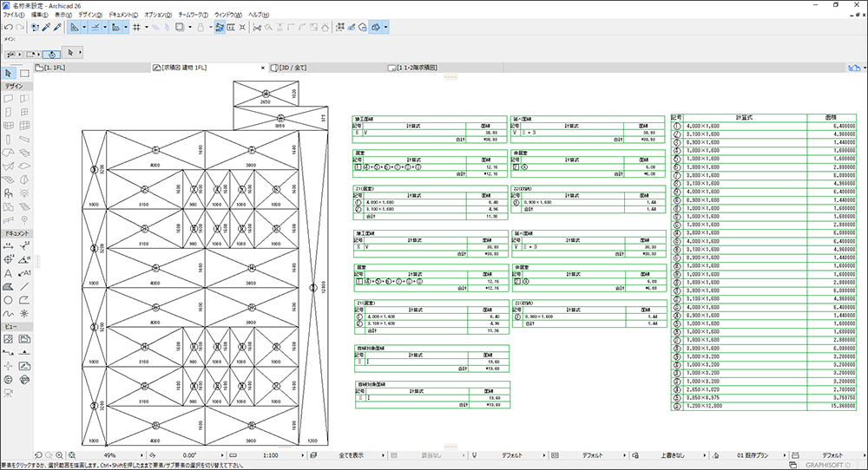Open the 全て表示 layer combination dropdown

click(383, 455)
